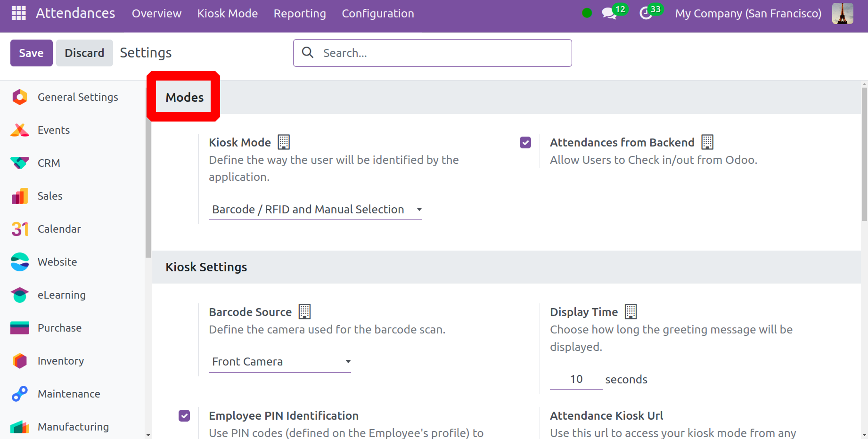
Task: Click company icon beside Kiosk Mode
Action: [284, 142]
